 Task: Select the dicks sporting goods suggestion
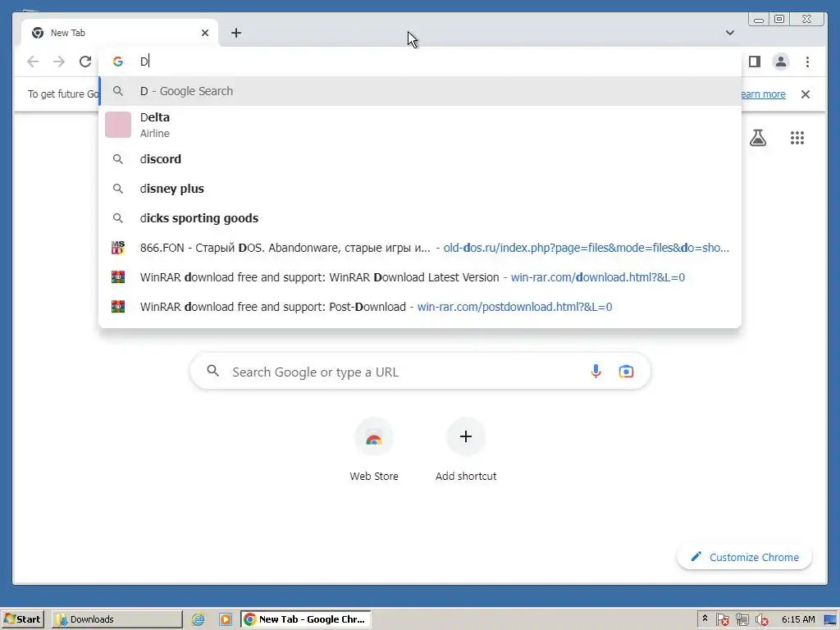(x=420, y=218)
